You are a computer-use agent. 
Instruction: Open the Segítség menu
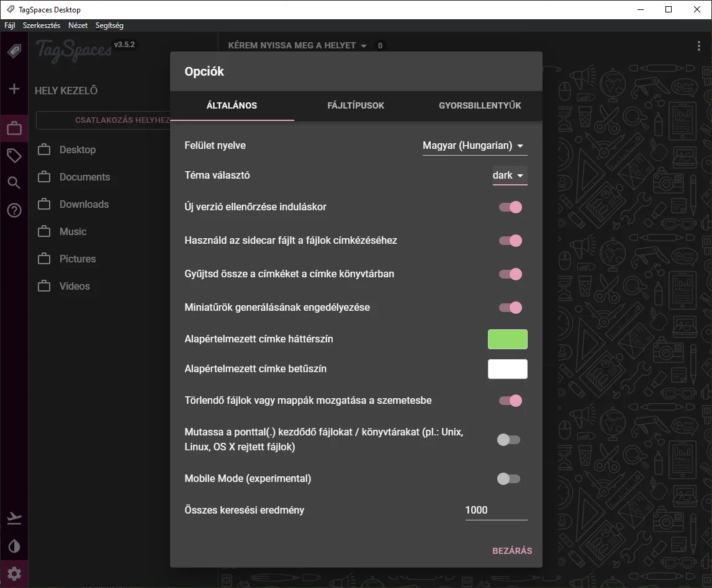click(109, 25)
